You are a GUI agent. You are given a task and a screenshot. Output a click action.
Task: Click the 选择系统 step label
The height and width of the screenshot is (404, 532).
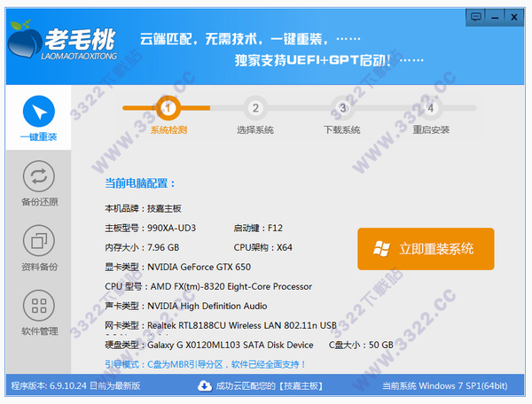[x=255, y=130]
